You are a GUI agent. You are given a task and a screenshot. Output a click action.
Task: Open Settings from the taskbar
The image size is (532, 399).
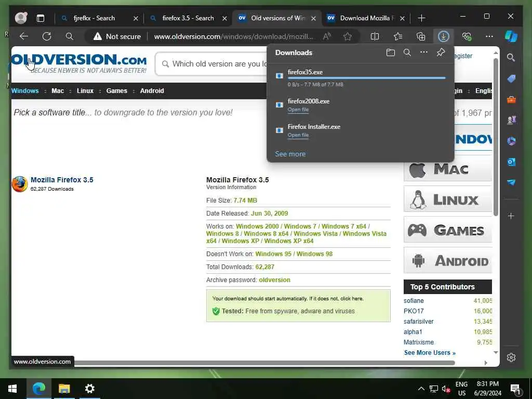pyautogui.click(x=89, y=389)
